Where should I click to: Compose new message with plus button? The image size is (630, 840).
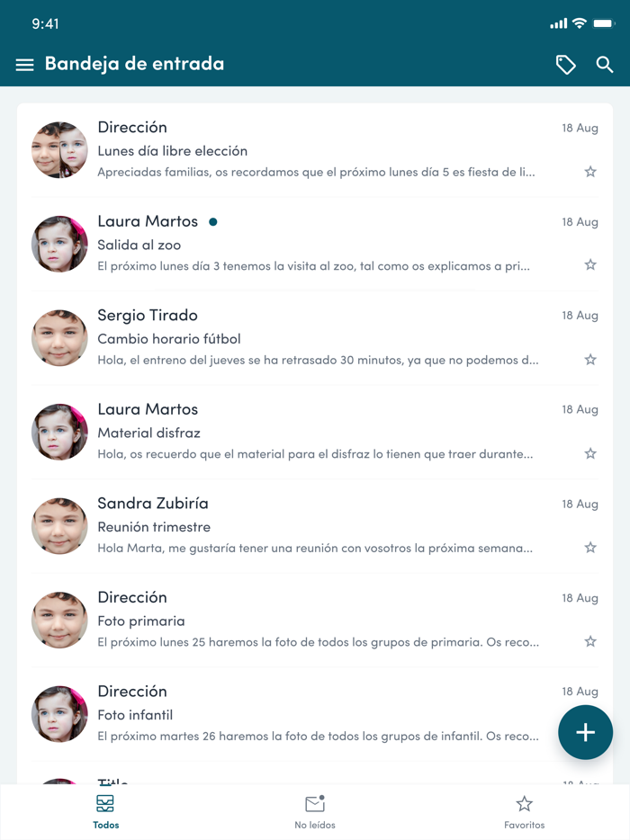pos(585,732)
